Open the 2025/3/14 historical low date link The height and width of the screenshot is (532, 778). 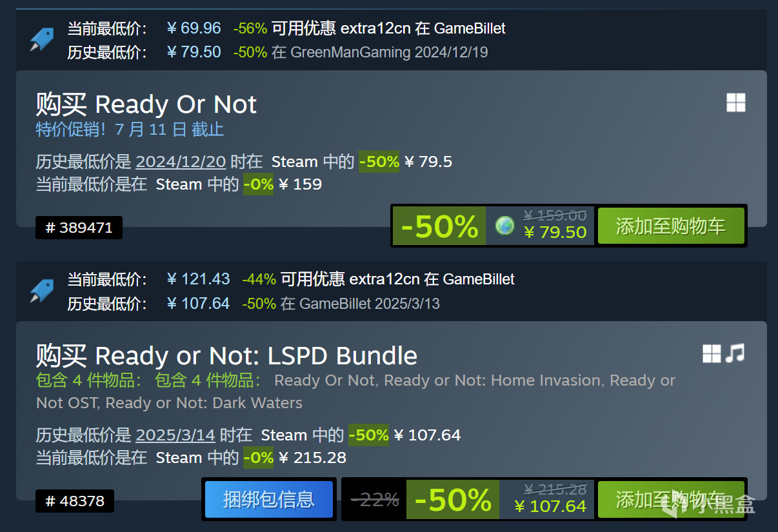tap(175, 435)
